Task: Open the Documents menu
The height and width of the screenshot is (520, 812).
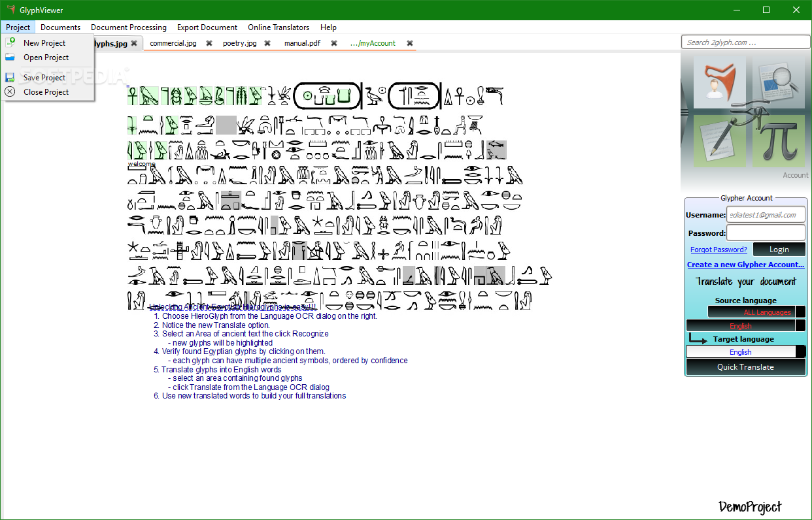Action: click(60, 27)
